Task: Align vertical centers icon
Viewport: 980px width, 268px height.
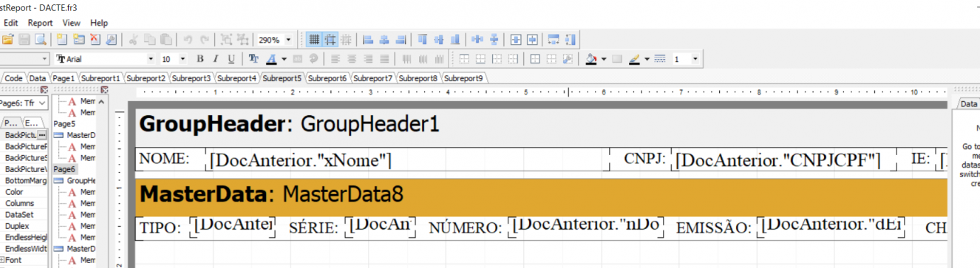Action: click(x=439, y=40)
